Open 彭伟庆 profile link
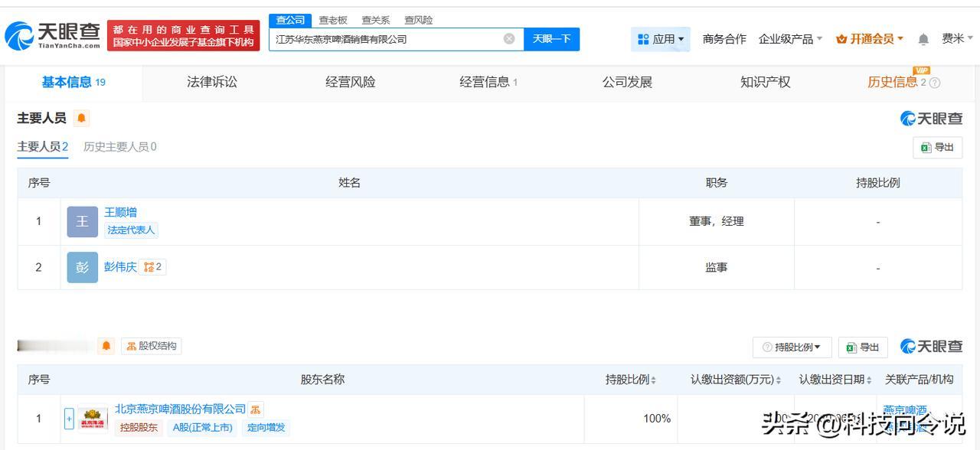Image resolution: width=980 pixels, height=450 pixels. 121,267
